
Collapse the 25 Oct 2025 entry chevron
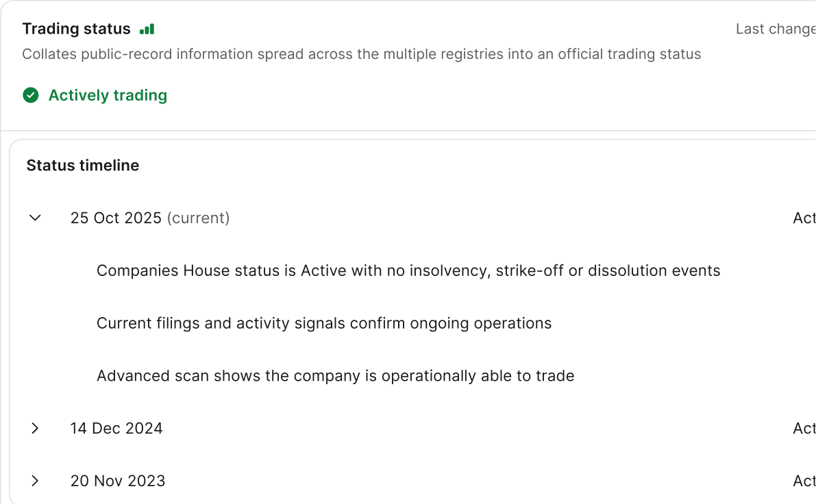tap(36, 218)
